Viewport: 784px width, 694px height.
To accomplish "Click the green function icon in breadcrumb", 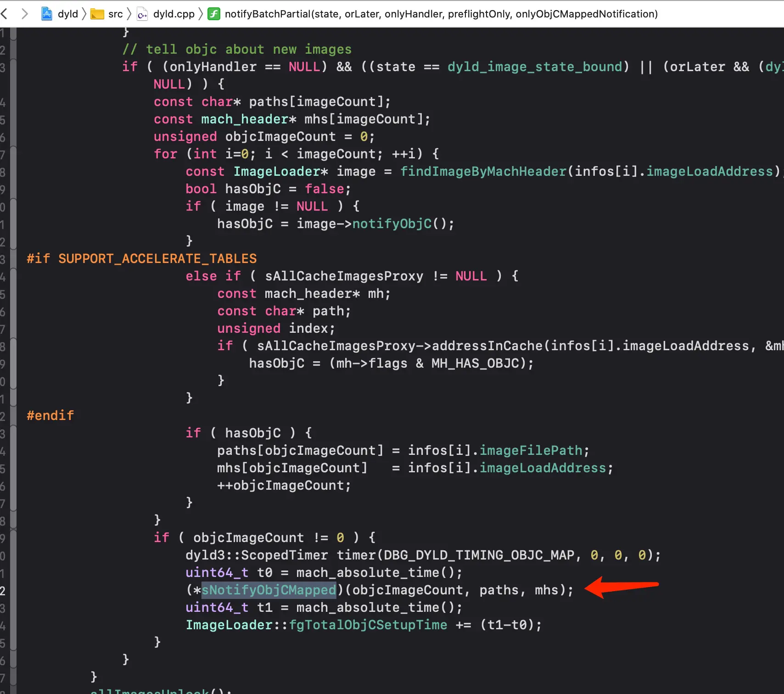I will pos(214,14).
